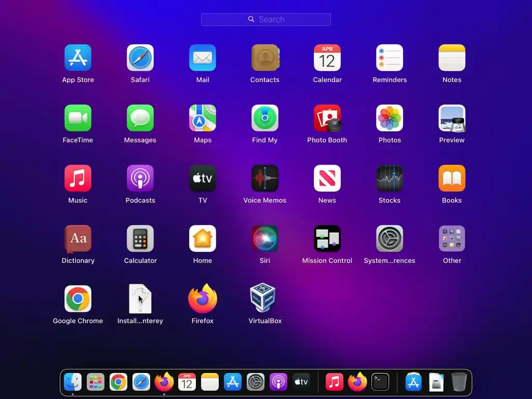
Task: Open Safari from the Dock
Action: tap(141, 382)
